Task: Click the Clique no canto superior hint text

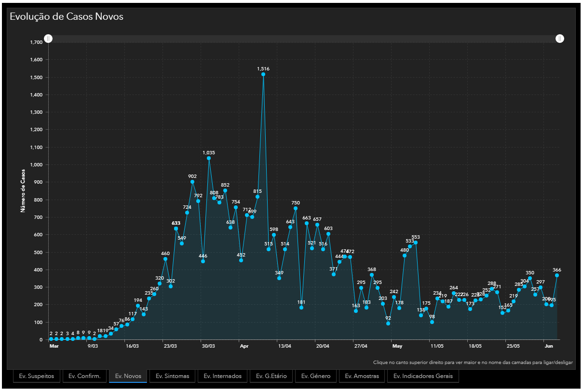Action: (473, 362)
